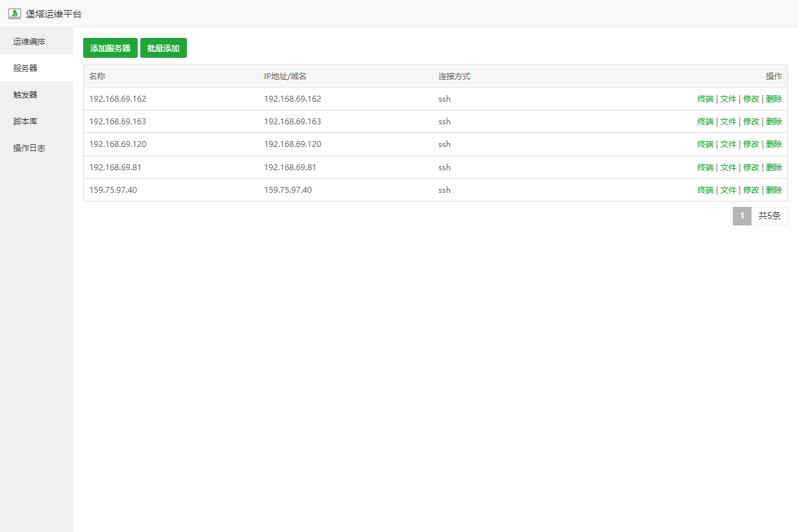Select page 1 in the pagination
The image size is (798, 532).
pos(741,216)
